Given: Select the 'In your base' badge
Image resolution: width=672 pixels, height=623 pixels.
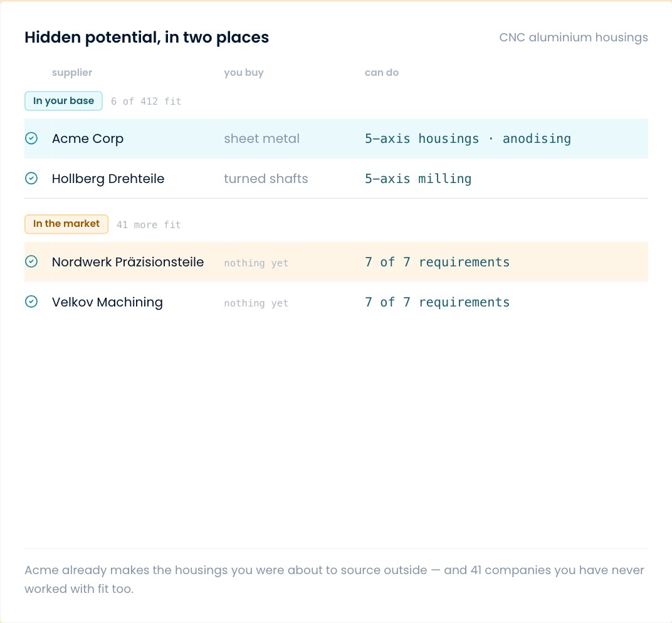Looking at the screenshot, I should tap(63, 101).
